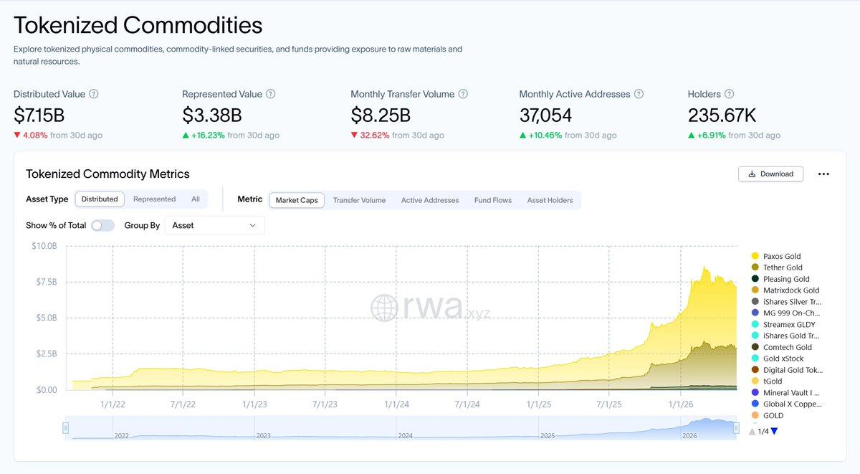This screenshot has height=474, width=860.
Task: Click Global X Coppe... legend entry
Action: (x=787, y=404)
